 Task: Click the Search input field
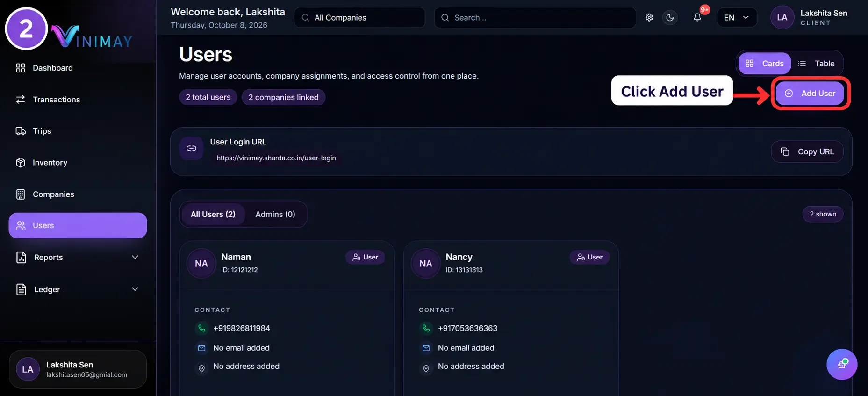(535, 18)
